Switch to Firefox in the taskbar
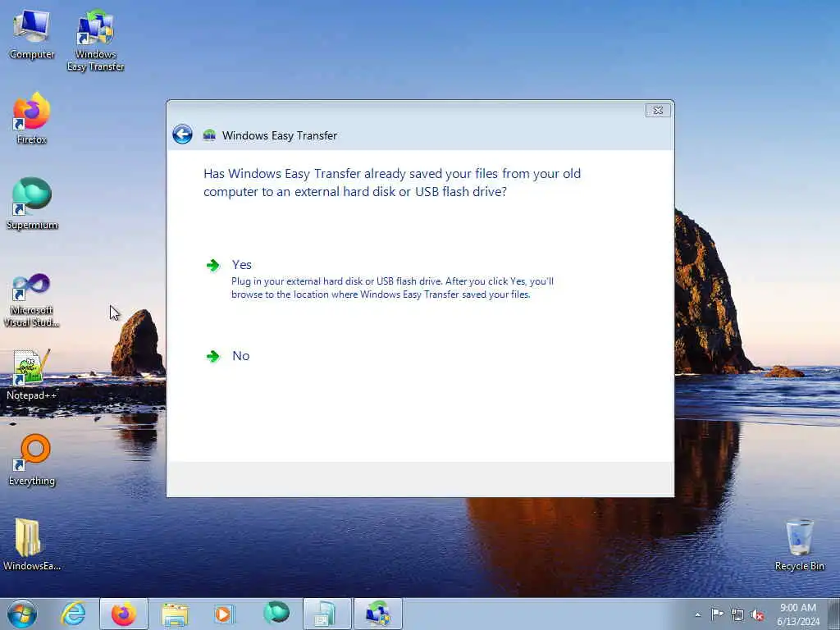Screen dimensions: 840x630 pos(124,614)
